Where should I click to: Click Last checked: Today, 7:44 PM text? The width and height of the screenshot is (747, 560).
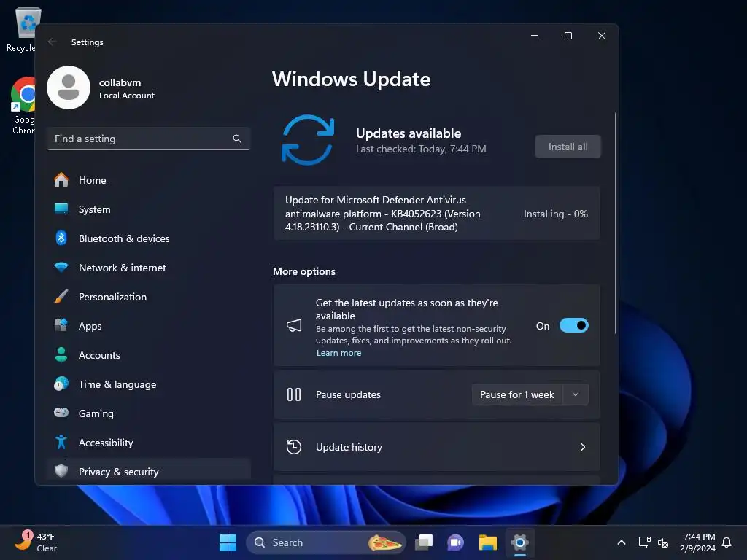pyautogui.click(x=421, y=149)
